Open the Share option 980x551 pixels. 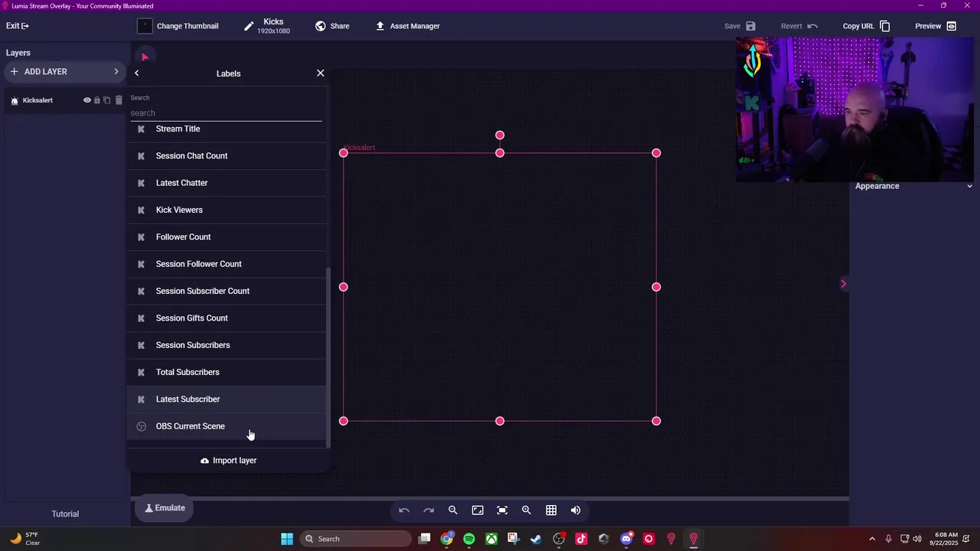click(x=332, y=26)
